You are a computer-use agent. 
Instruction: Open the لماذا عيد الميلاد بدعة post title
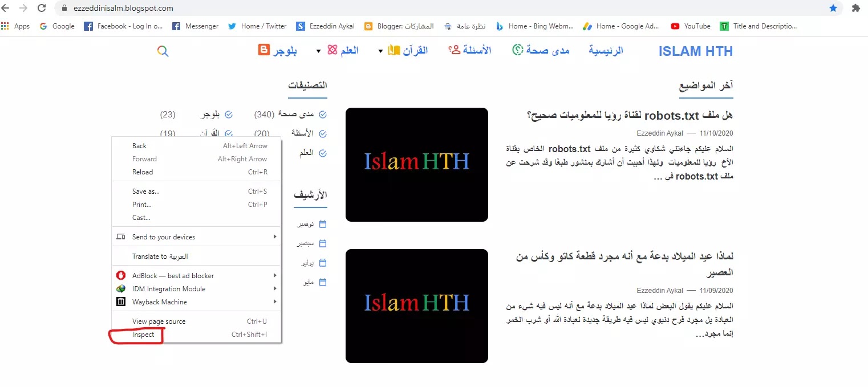[x=624, y=265]
